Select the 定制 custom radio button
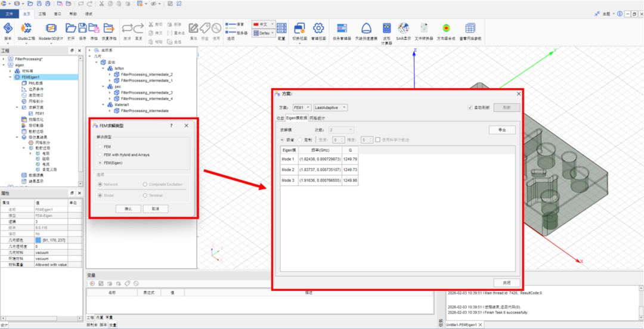The width and height of the screenshot is (644, 329). (x=300, y=139)
